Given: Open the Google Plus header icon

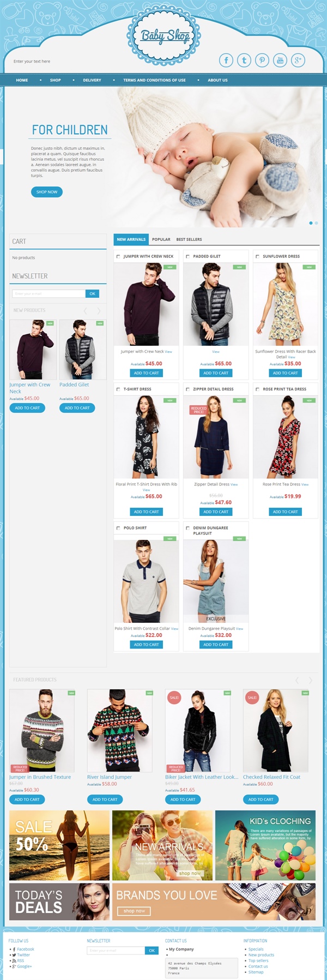Looking at the screenshot, I should click(298, 60).
